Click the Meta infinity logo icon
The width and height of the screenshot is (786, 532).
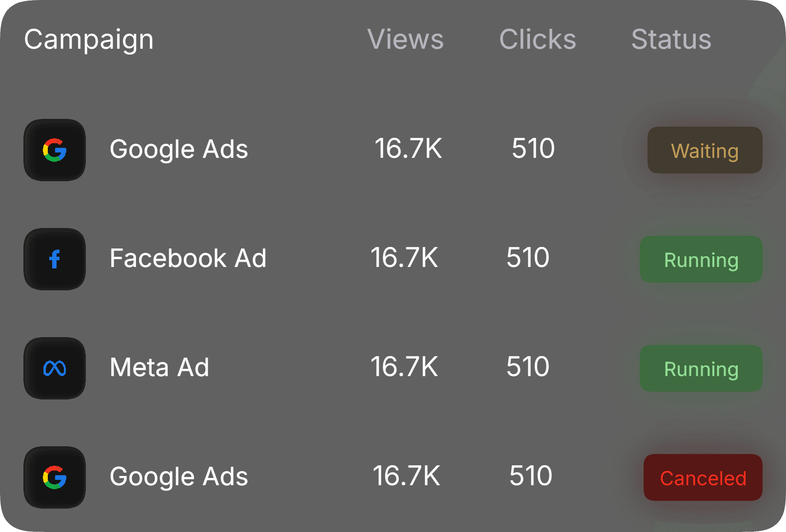(55, 368)
